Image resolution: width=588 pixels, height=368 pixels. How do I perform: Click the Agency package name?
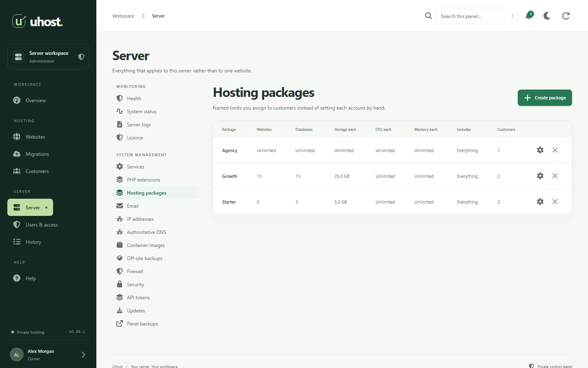(x=229, y=150)
